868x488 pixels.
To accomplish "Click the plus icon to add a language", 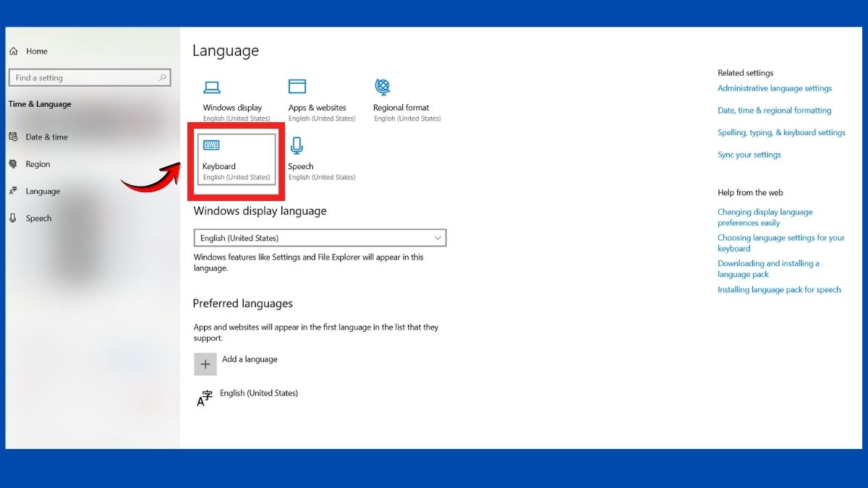I will (x=205, y=364).
